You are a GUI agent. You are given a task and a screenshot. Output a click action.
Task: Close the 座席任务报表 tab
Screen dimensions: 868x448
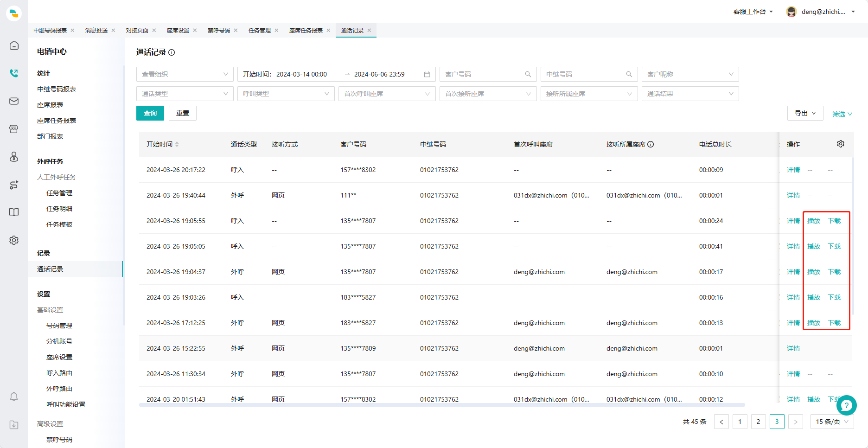click(328, 30)
